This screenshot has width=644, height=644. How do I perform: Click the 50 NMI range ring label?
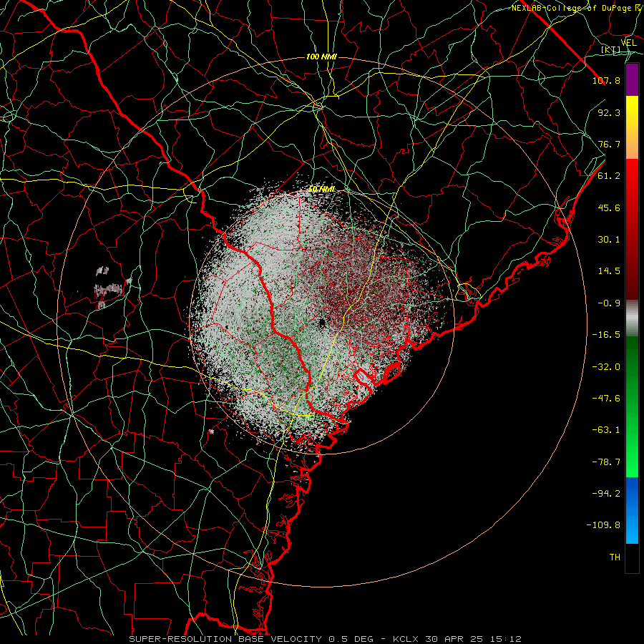coord(321,190)
